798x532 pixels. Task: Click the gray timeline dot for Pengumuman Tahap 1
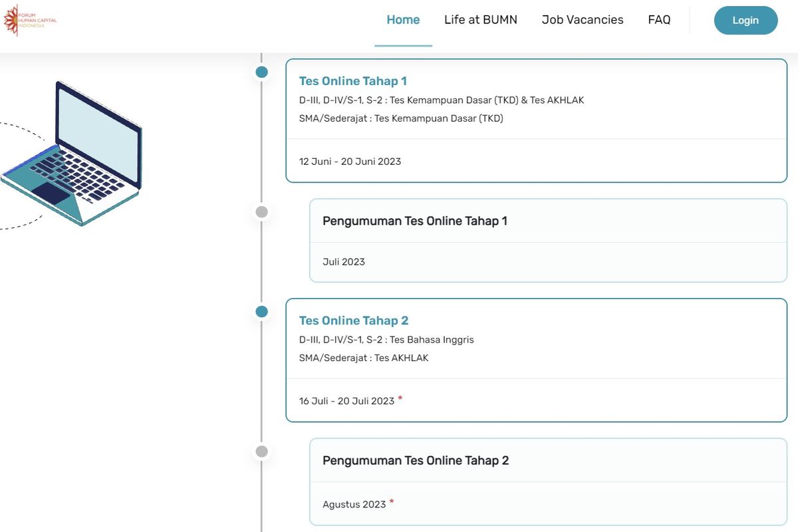point(262,211)
